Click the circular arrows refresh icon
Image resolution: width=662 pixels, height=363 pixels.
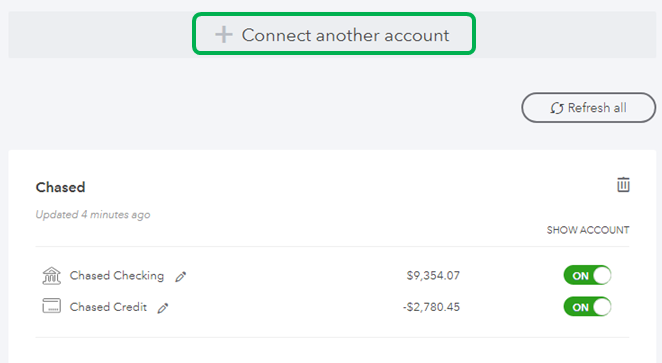[x=557, y=108]
